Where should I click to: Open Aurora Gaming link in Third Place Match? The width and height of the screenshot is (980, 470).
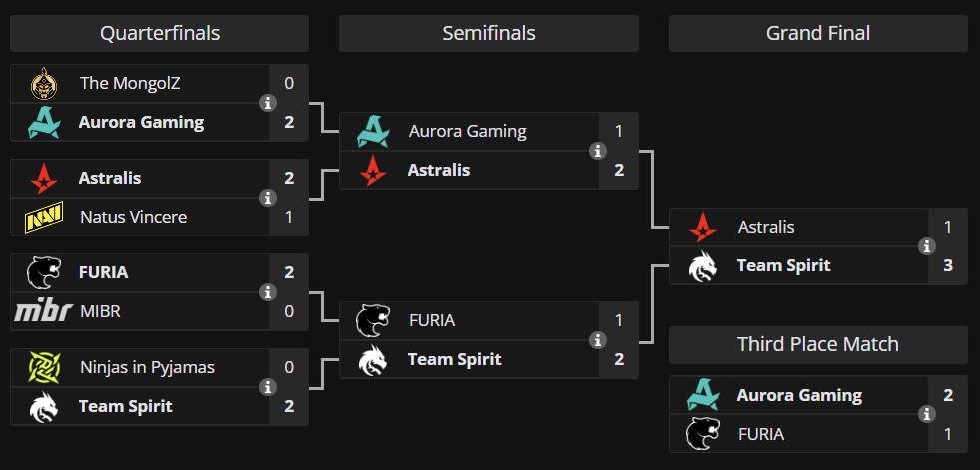click(x=799, y=395)
